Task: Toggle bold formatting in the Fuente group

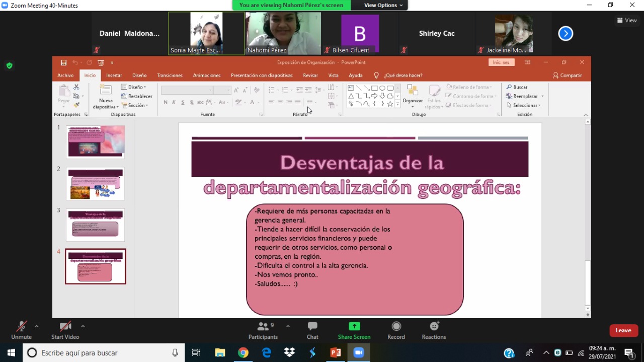Action: pyautogui.click(x=166, y=102)
